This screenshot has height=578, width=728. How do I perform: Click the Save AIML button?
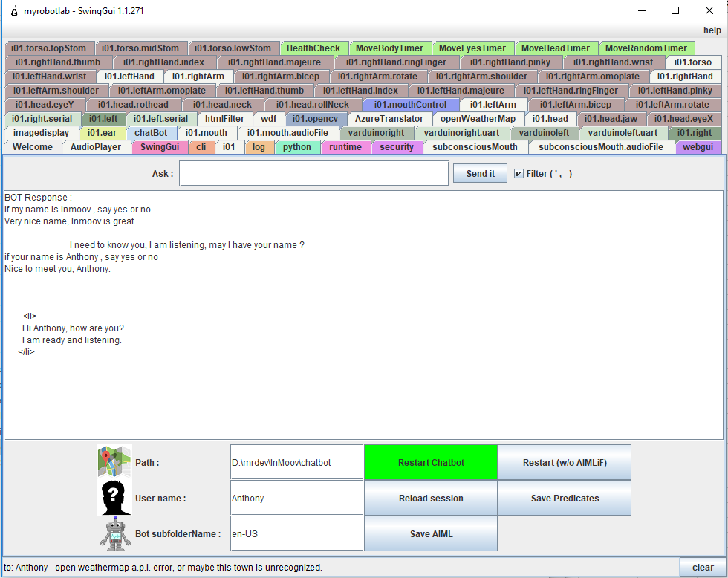(430, 533)
